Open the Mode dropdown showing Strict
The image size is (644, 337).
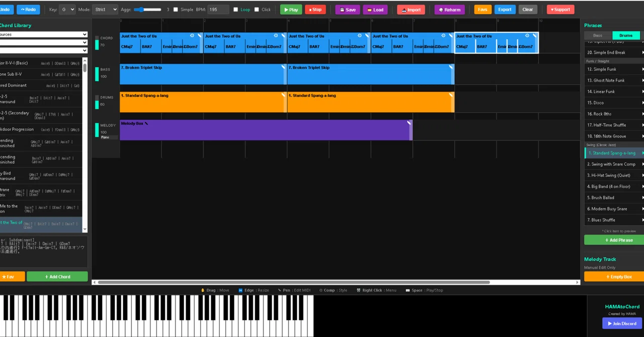click(x=105, y=10)
